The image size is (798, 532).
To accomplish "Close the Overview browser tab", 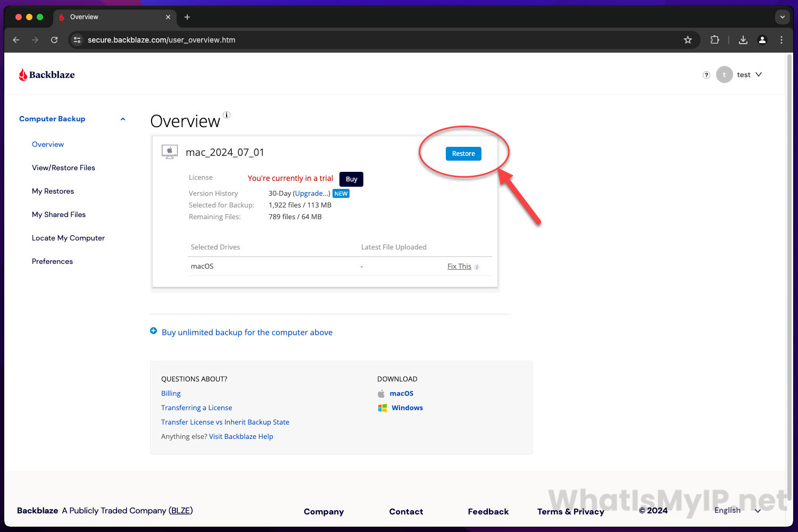I will [x=168, y=17].
